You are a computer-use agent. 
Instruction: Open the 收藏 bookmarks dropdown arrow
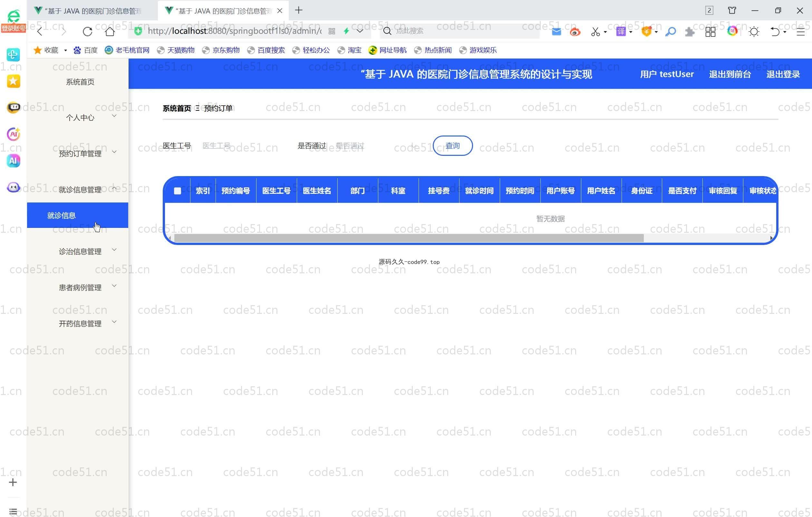[x=65, y=50]
